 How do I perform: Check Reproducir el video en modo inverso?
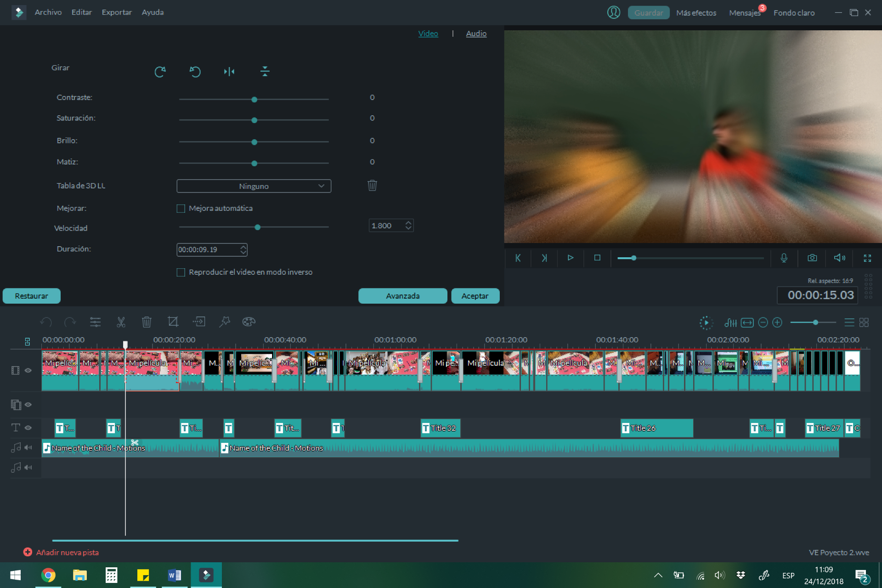181,272
